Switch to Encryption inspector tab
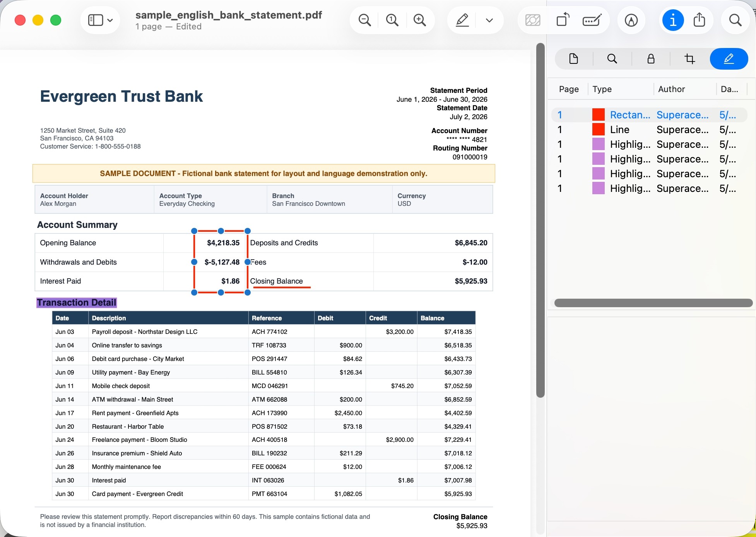The height and width of the screenshot is (537, 756). pyautogui.click(x=651, y=59)
